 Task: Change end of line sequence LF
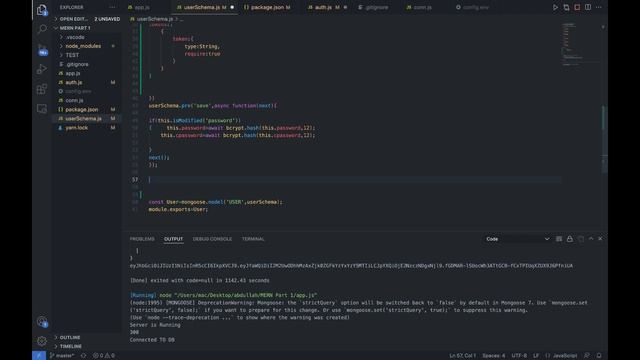(x=536, y=356)
